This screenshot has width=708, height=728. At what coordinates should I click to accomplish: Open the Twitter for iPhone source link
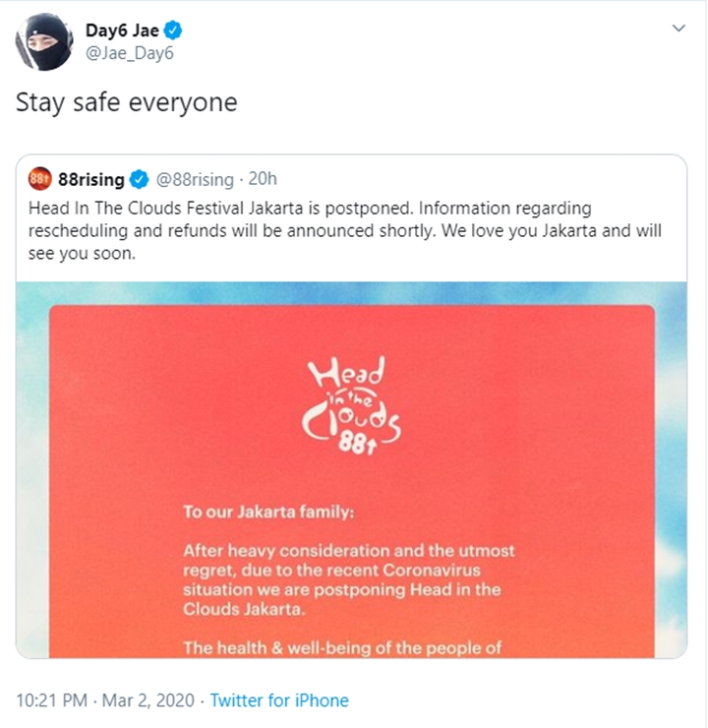pos(279,700)
